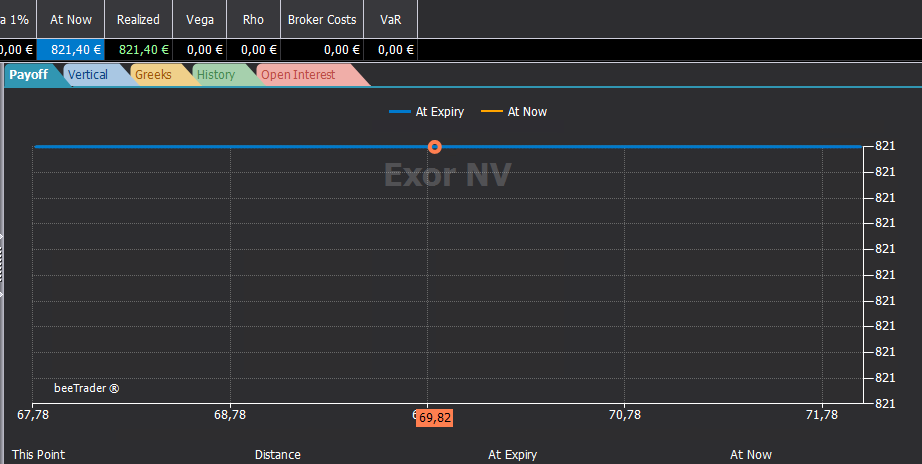Switch to the Payoff tab
922x464 pixels.
point(29,75)
